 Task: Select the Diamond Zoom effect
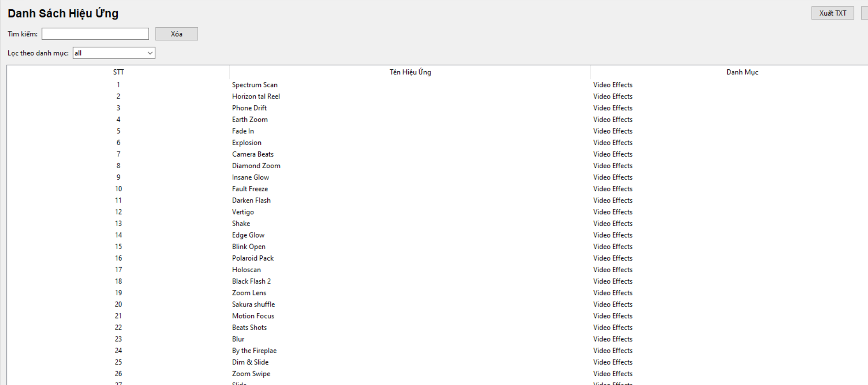[x=256, y=166]
